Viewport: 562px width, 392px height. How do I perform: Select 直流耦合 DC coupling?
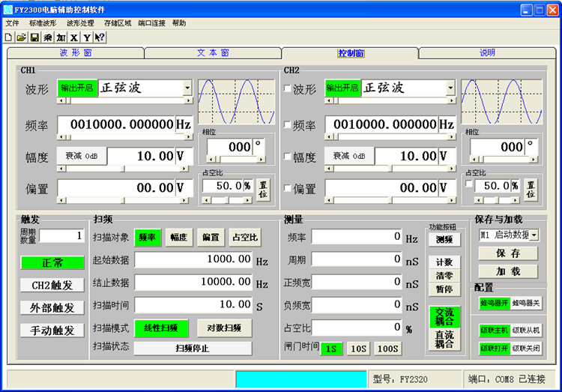click(444, 340)
